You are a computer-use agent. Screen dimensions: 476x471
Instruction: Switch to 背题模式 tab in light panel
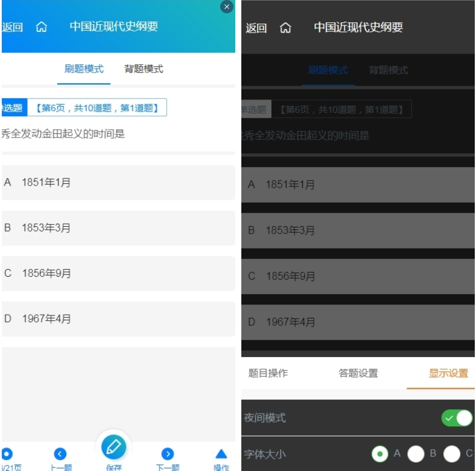144,69
